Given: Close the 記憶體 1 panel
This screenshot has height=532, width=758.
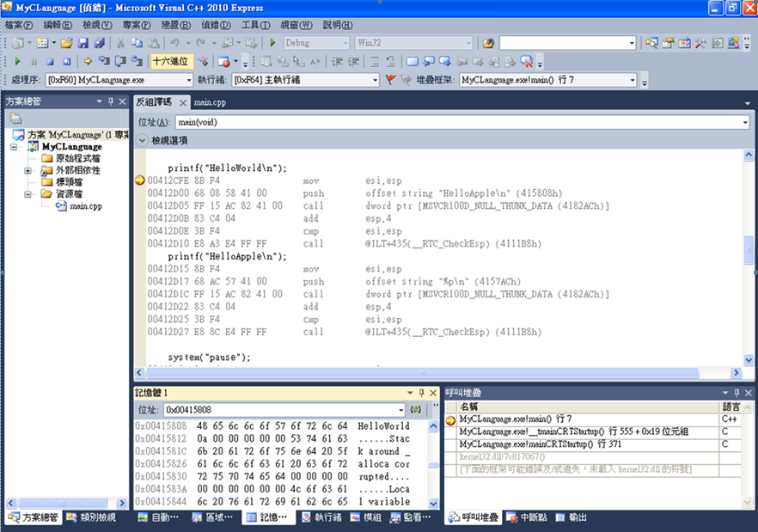Looking at the screenshot, I should (433, 393).
